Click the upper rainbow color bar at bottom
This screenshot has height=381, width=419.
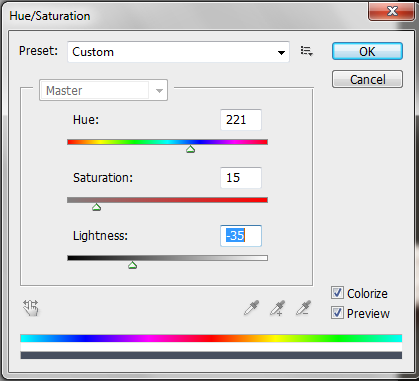(211, 338)
